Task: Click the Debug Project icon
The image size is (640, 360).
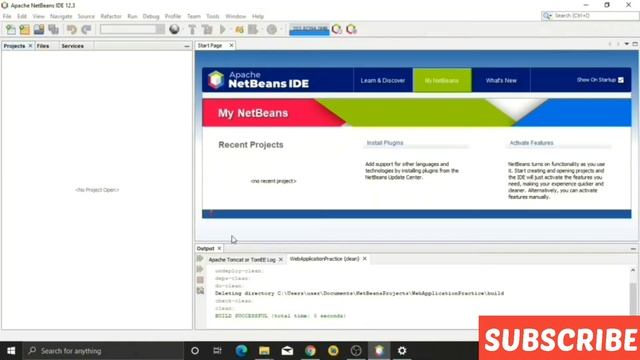Action: pos(239,29)
